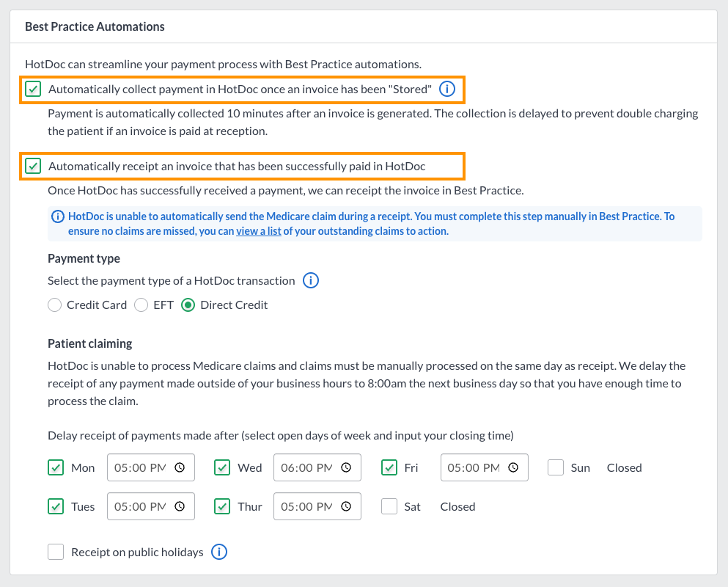
Task: Enable the Sun open day checkbox
Action: 555,467
